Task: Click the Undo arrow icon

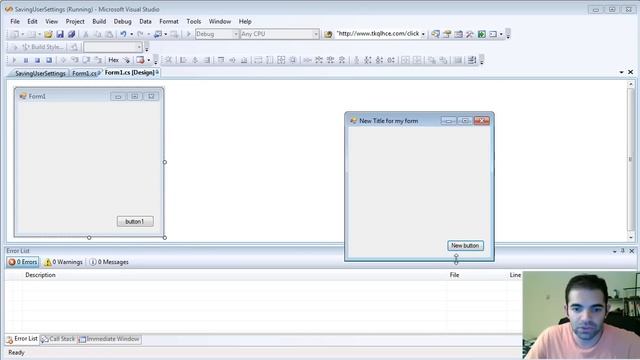Action: 123,34
